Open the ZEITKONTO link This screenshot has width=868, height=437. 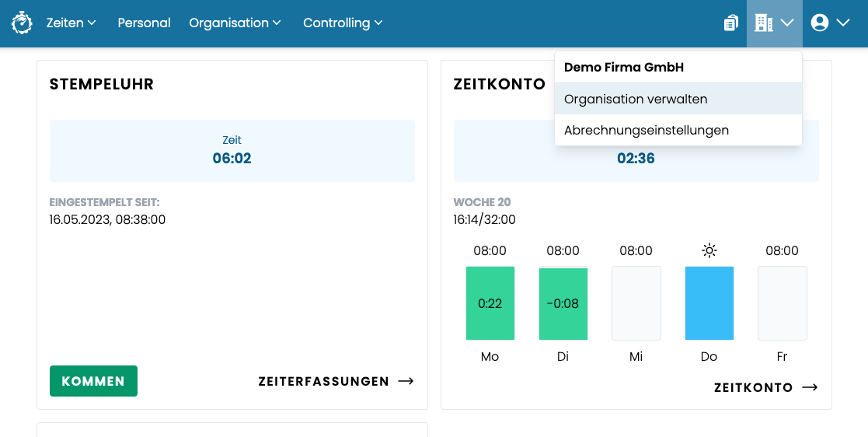(x=753, y=387)
